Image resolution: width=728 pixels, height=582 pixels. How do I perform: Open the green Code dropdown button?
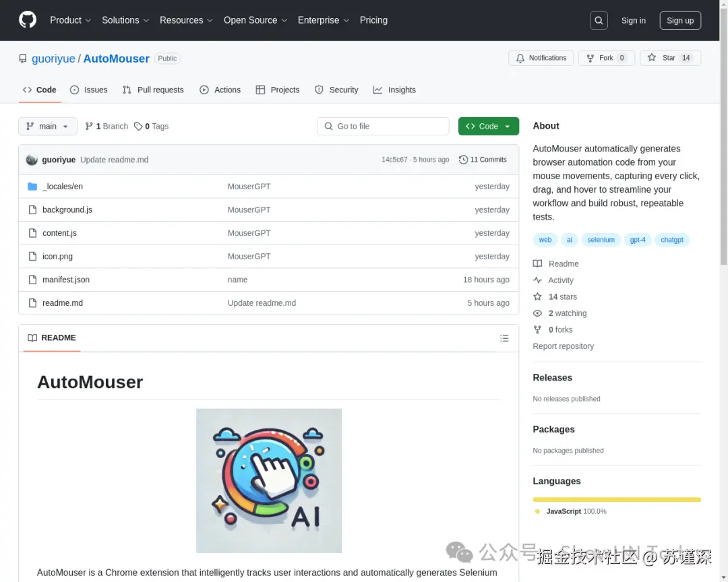pos(489,126)
